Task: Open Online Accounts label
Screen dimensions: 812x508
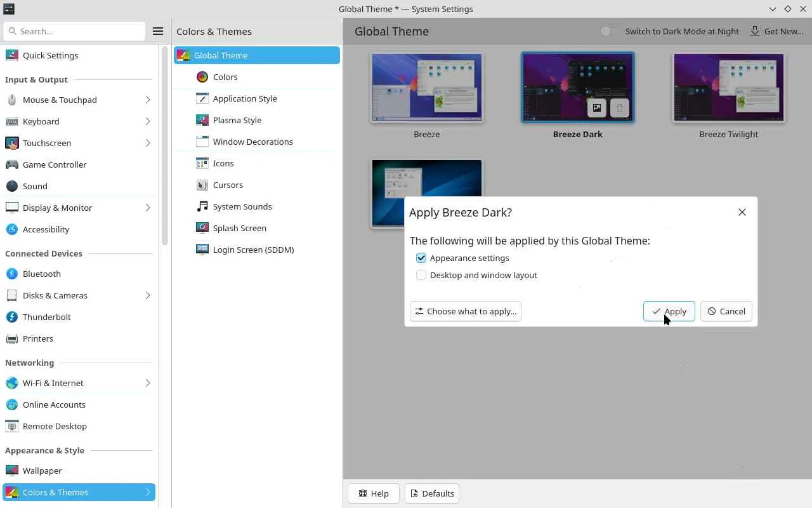Action: click(x=54, y=404)
